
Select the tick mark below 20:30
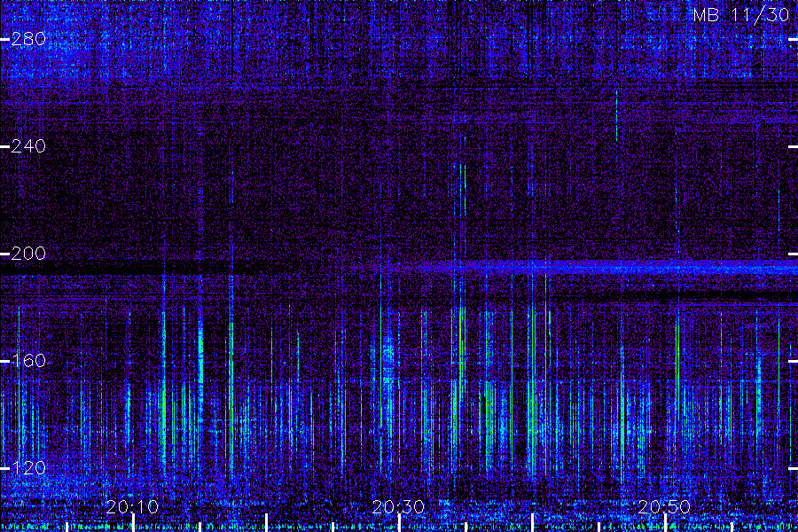[400, 523]
